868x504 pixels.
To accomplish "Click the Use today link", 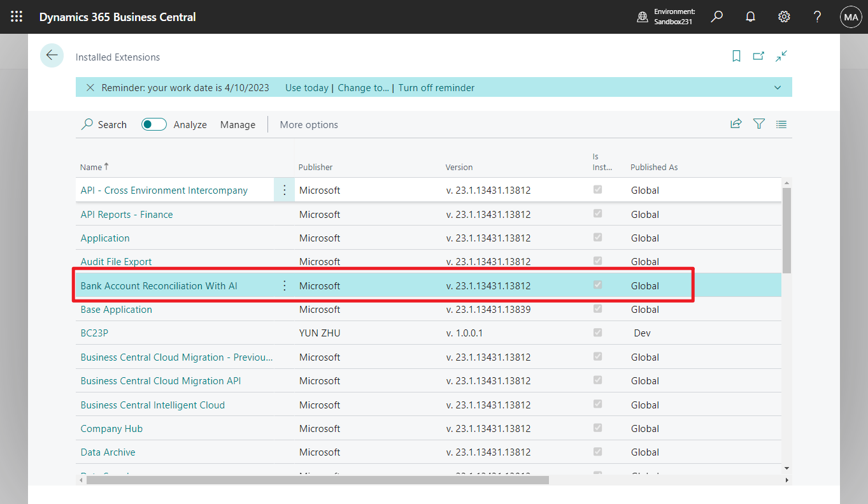I will pos(306,87).
